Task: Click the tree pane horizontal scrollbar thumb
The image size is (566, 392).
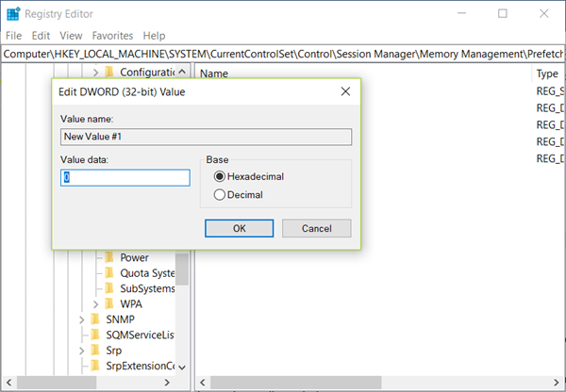Action: point(57,383)
